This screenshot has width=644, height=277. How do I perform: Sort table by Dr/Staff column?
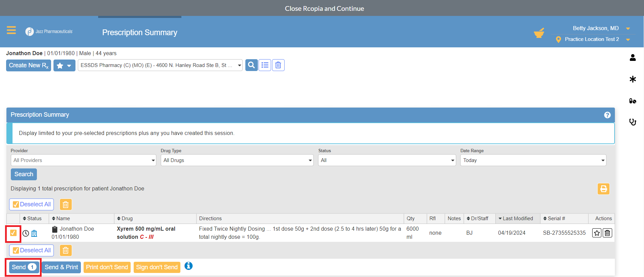pyautogui.click(x=478, y=218)
